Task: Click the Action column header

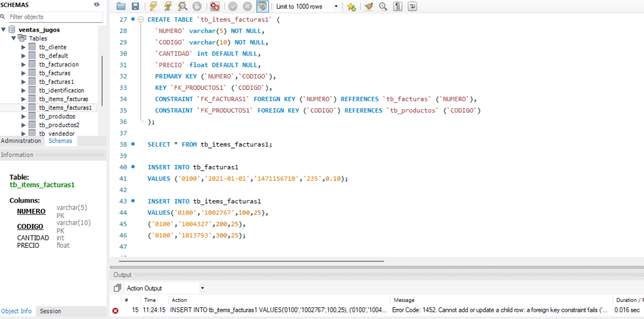Action: click(x=179, y=300)
